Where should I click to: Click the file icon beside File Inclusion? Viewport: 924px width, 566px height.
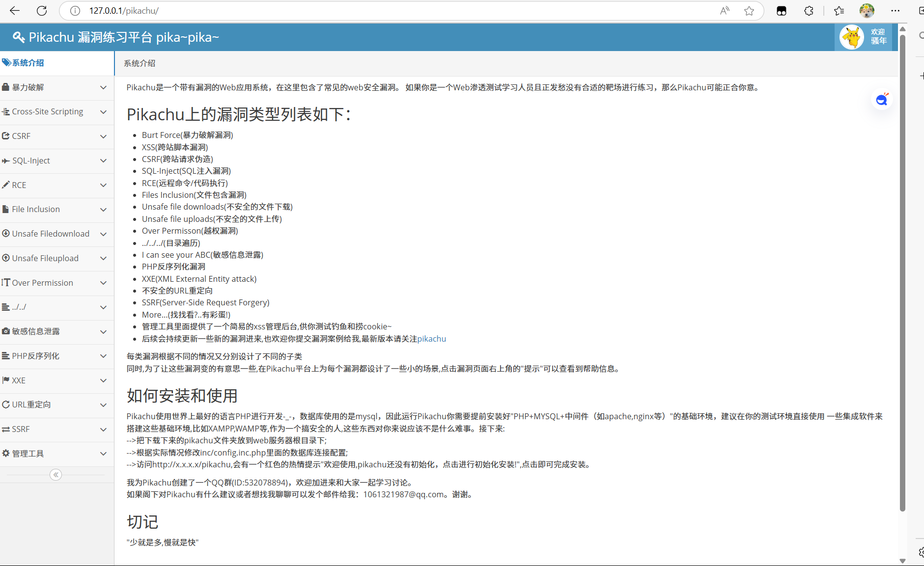pyautogui.click(x=6, y=209)
